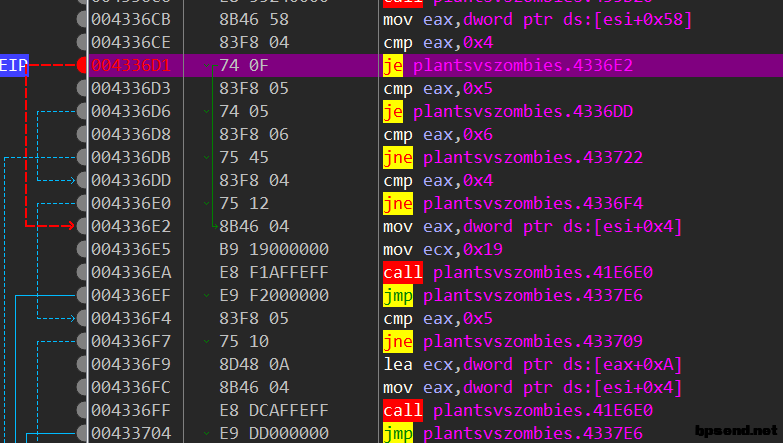
Task: Select jmp plantsvszombies.4337E6 at 00433704
Action: click(x=513, y=433)
